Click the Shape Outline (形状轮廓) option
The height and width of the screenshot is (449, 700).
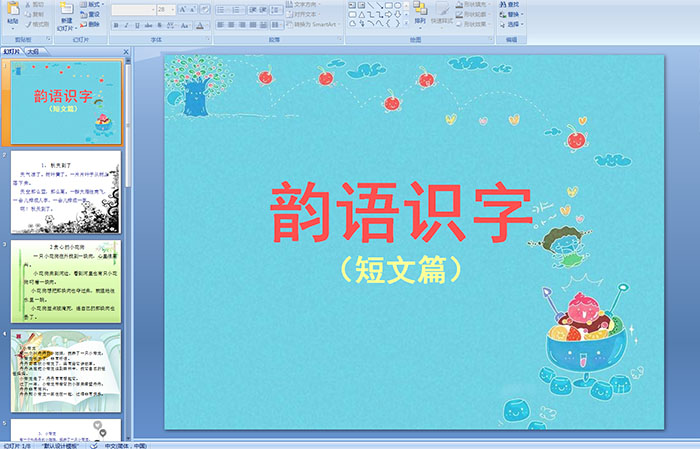click(x=473, y=14)
